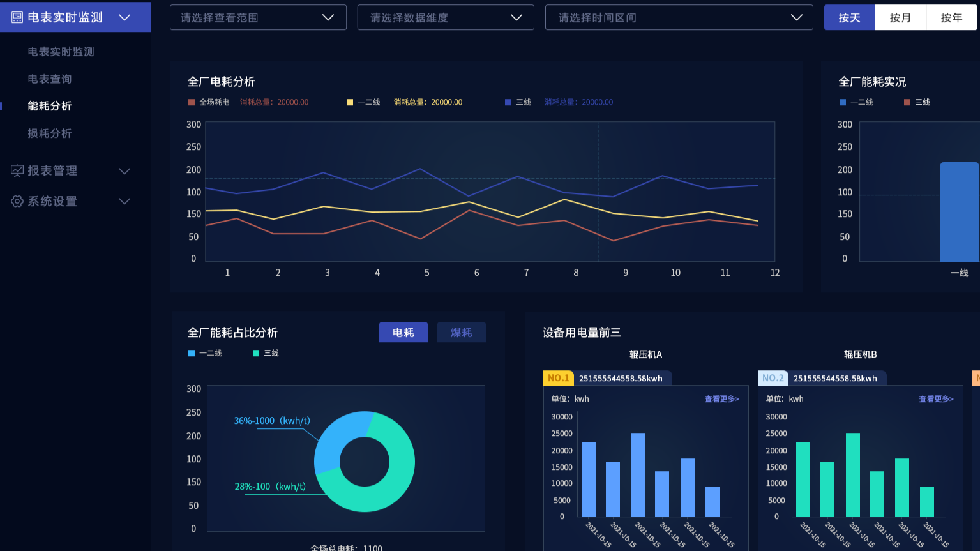Viewport: 980px width, 551px height.
Task: Select the 电耗 toggle button
Action: (x=403, y=332)
